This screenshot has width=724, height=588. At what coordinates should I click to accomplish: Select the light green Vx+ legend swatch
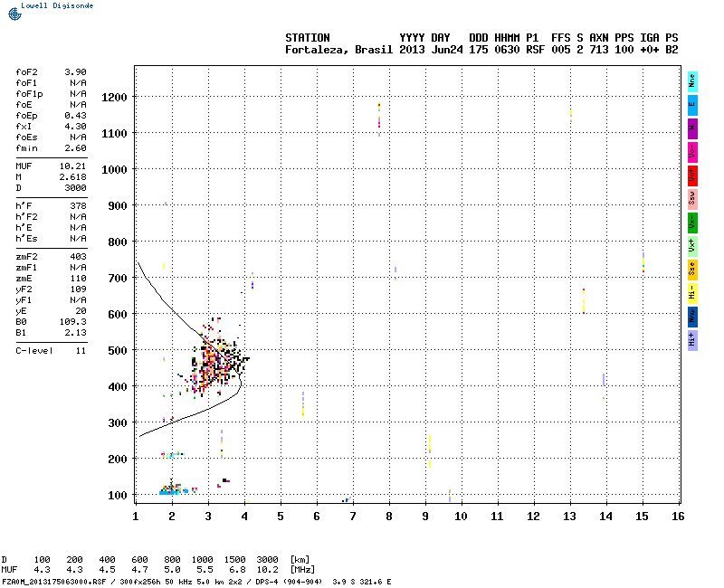coord(692,246)
